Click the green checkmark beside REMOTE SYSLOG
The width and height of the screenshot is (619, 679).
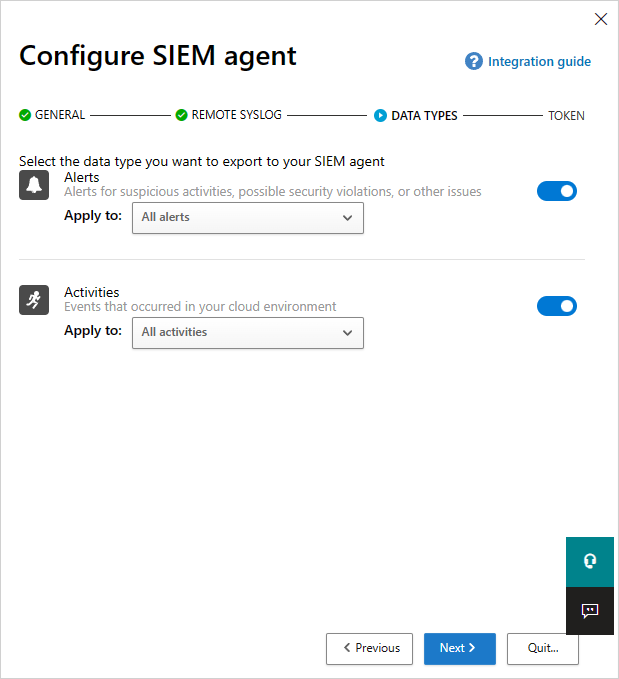[182, 115]
